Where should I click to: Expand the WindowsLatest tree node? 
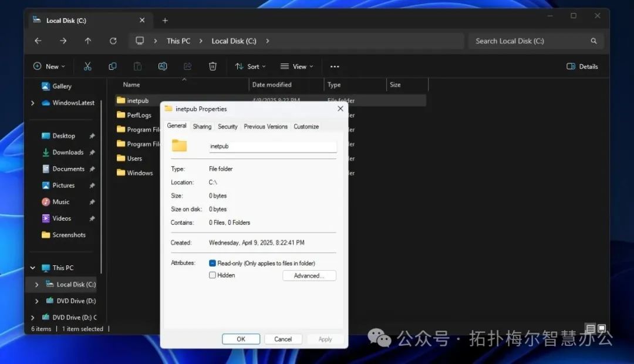(33, 103)
